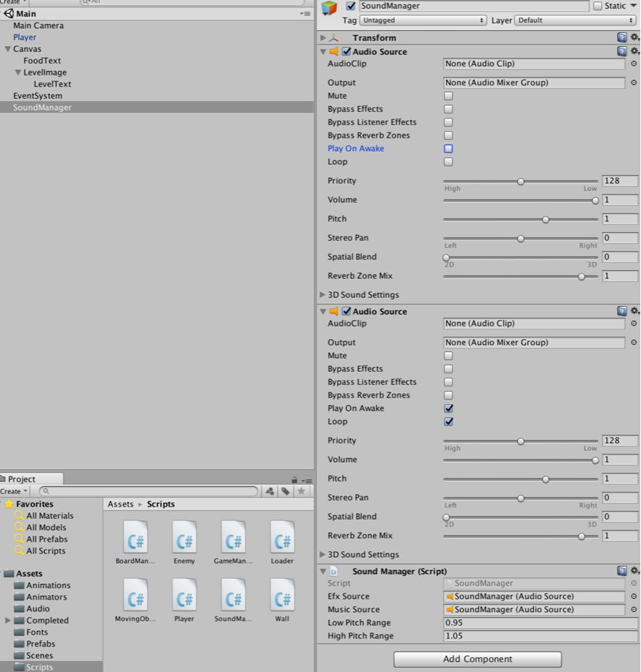Viewport: 641px width, 672px height.
Task: Click the SoundManager GameObject cube icon
Action: tap(330, 7)
